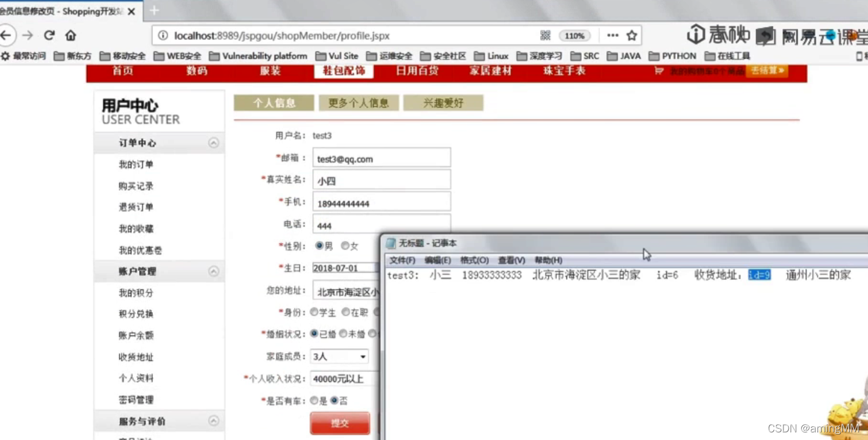Select 否 for 是否有车
The image size is (868, 440).
(x=334, y=400)
